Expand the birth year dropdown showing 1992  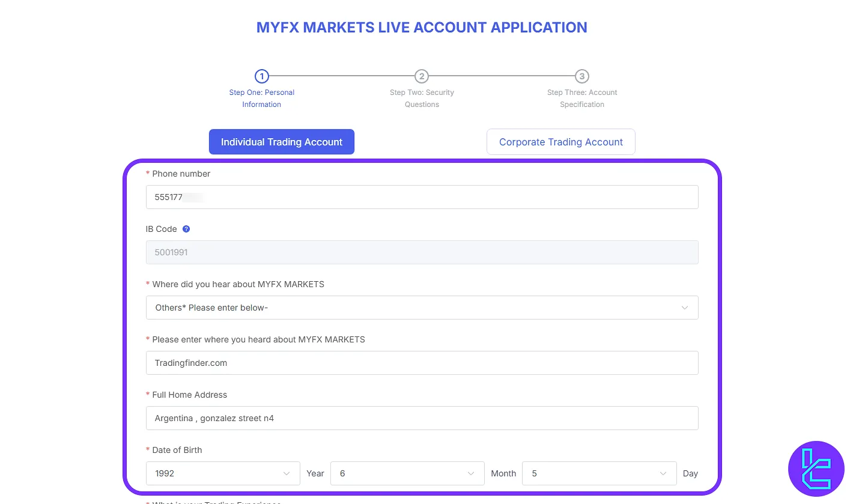pyautogui.click(x=222, y=473)
